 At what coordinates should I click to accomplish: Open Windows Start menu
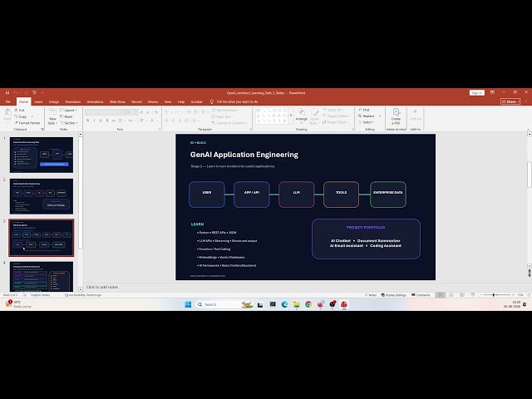(188, 304)
